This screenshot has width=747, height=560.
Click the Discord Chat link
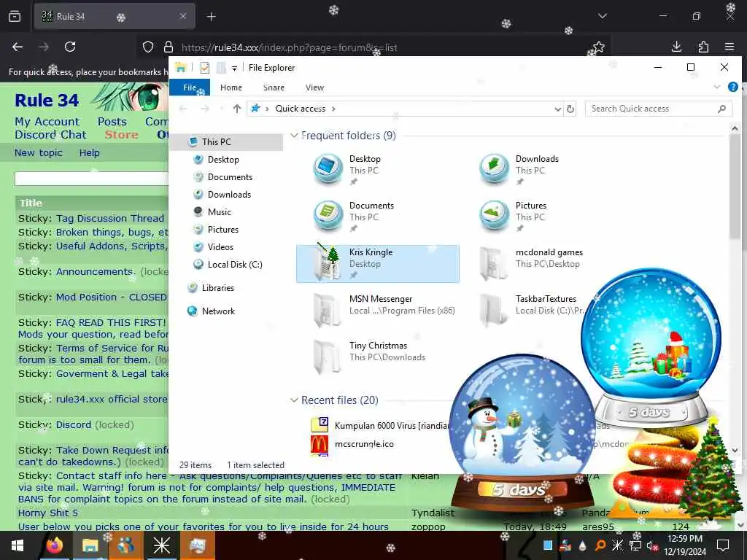click(50, 135)
